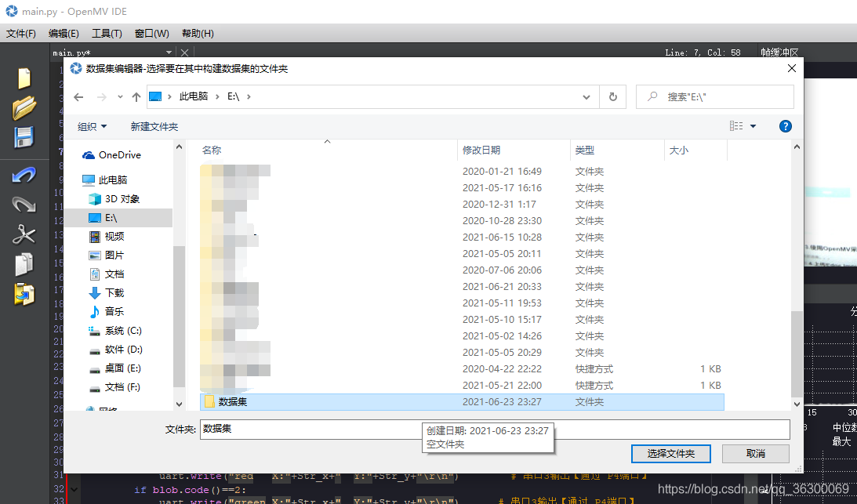This screenshot has width=857, height=504.
Task: Click the 搜索"E:\" search box
Action: (x=715, y=96)
